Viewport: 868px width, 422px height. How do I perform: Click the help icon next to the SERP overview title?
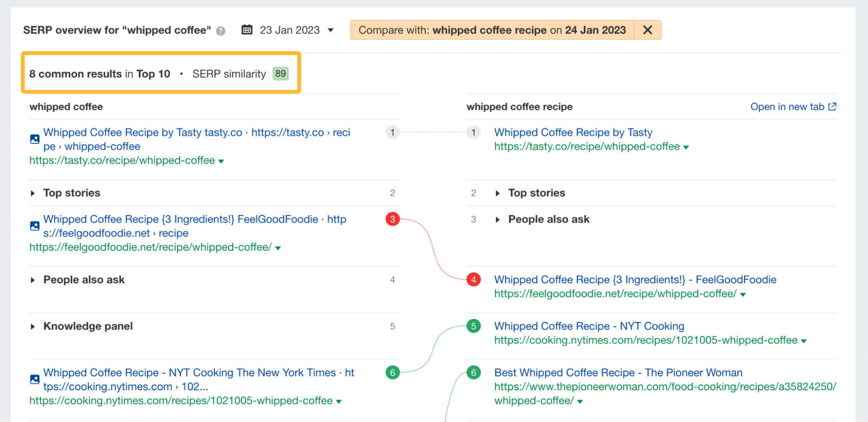tap(221, 30)
